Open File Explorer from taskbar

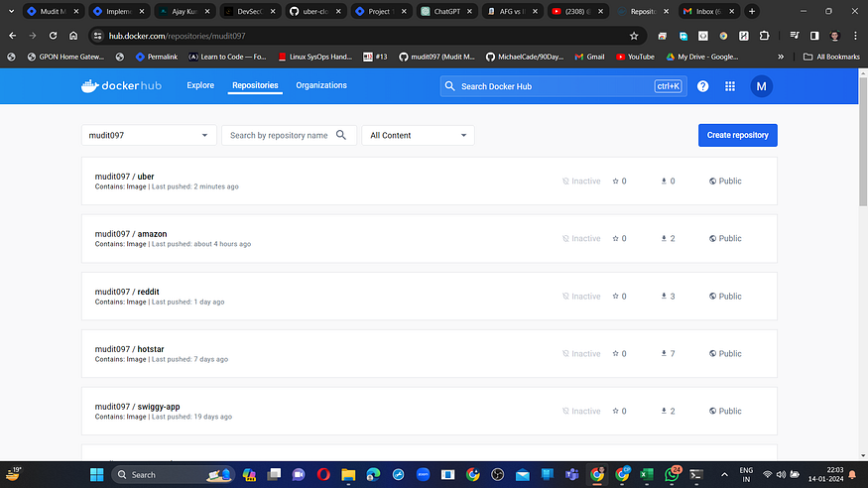pyautogui.click(x=348, y=475)
